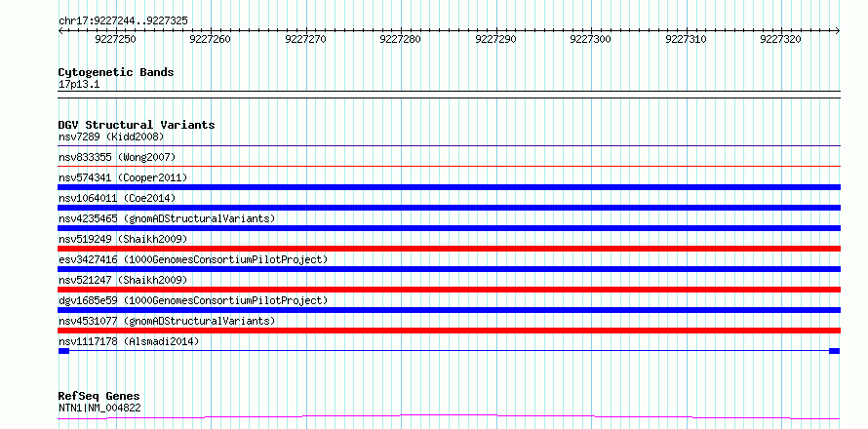Click ruler tick label 9227280

point(400,39)
